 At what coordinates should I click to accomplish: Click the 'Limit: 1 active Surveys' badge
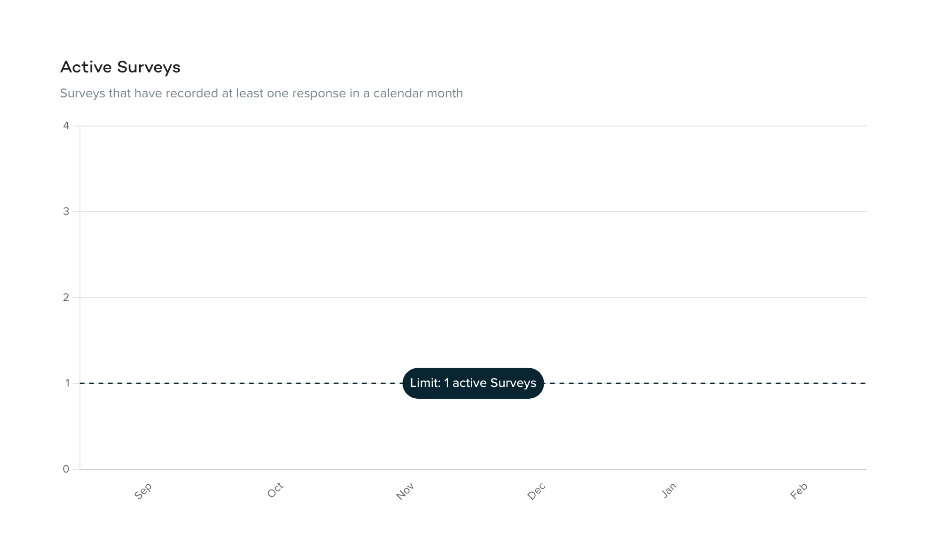coord(473,383)
